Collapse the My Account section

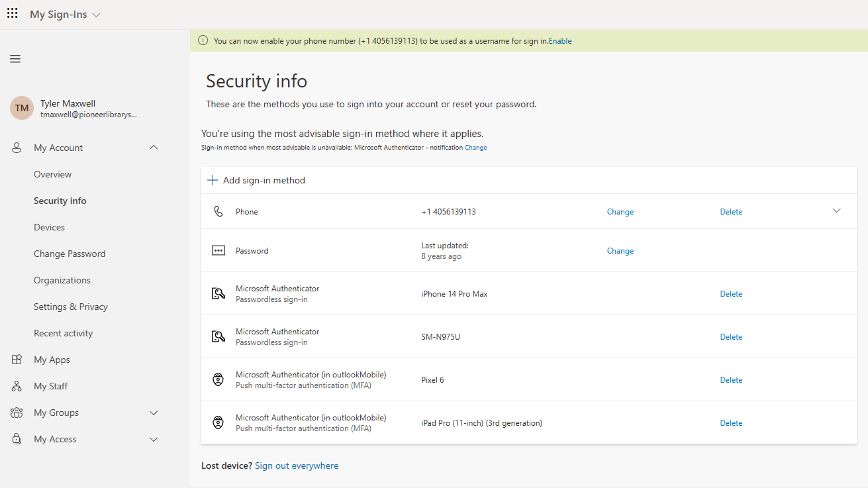(x=154, y=148)
